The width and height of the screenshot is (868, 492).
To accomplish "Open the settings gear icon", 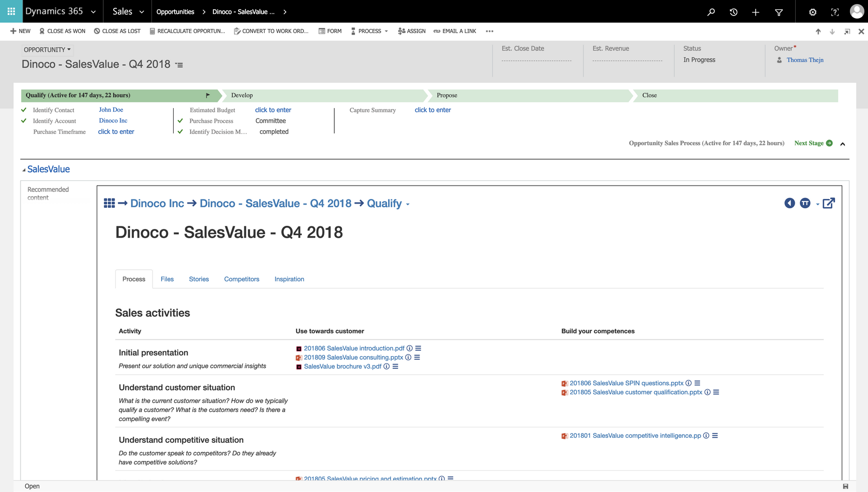I will point(812,12).
